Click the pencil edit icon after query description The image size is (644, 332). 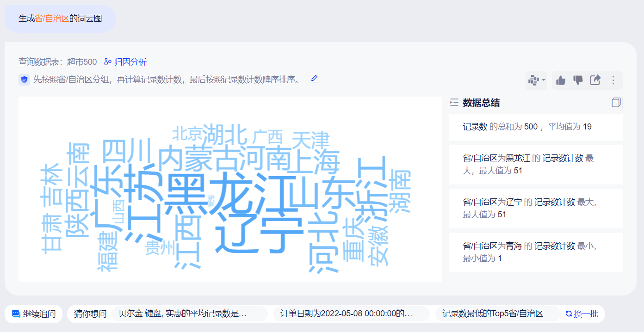pos(314,79)
